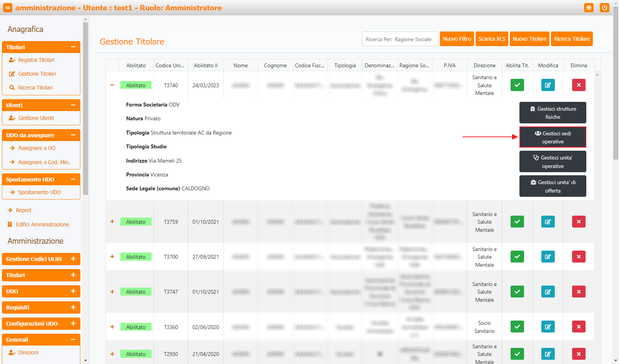Click red delete icon for T3747 row

(579, 292)
